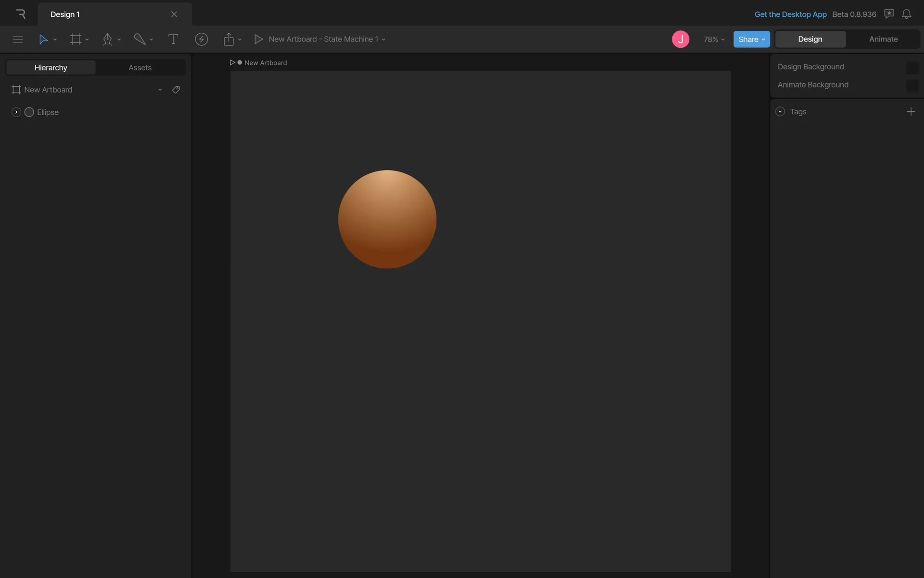This screenshot has width=924, height=578.
Task: Select the Pen tool
Action: (x=107, y=39)
